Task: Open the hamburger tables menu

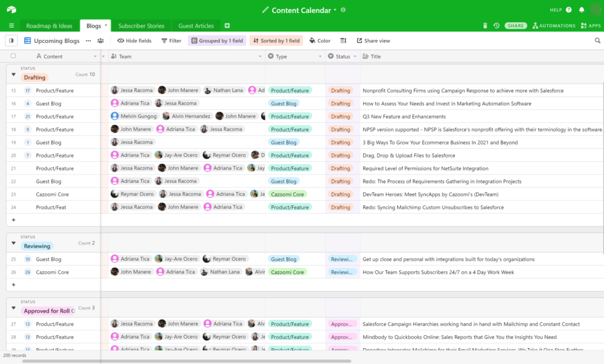Action: coord(12,26)
